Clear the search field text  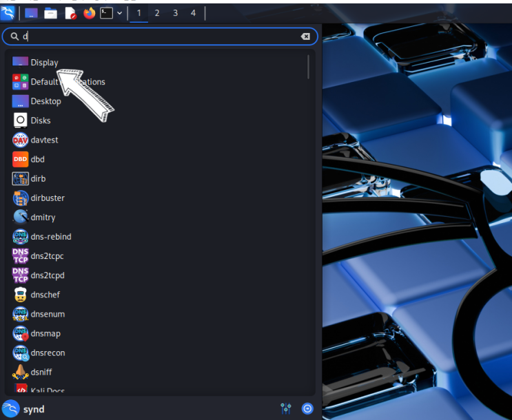[x=305, y=36]
